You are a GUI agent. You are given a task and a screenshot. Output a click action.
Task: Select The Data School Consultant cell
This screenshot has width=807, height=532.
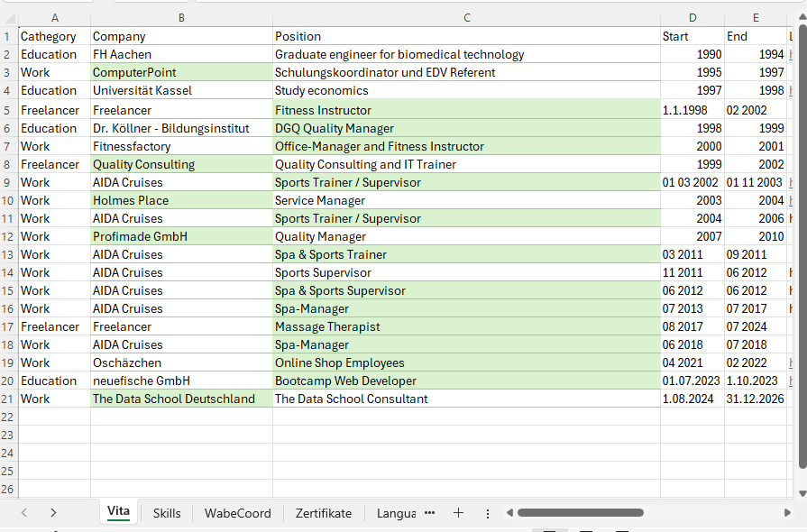point(467,399)
